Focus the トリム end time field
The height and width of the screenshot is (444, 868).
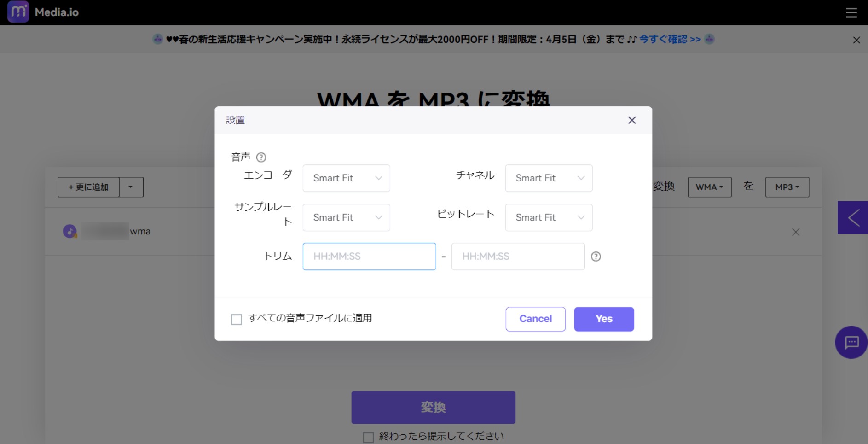pyautogui.click(x=518, y=257)
